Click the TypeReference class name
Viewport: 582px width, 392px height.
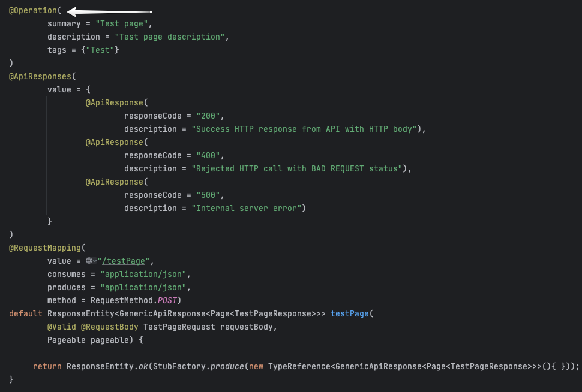297,366
